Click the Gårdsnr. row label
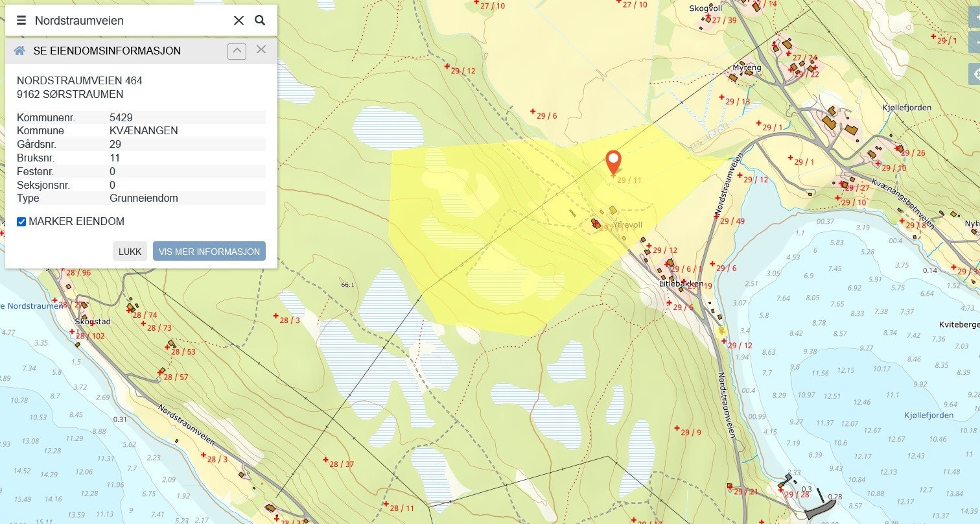 point(36,145)
